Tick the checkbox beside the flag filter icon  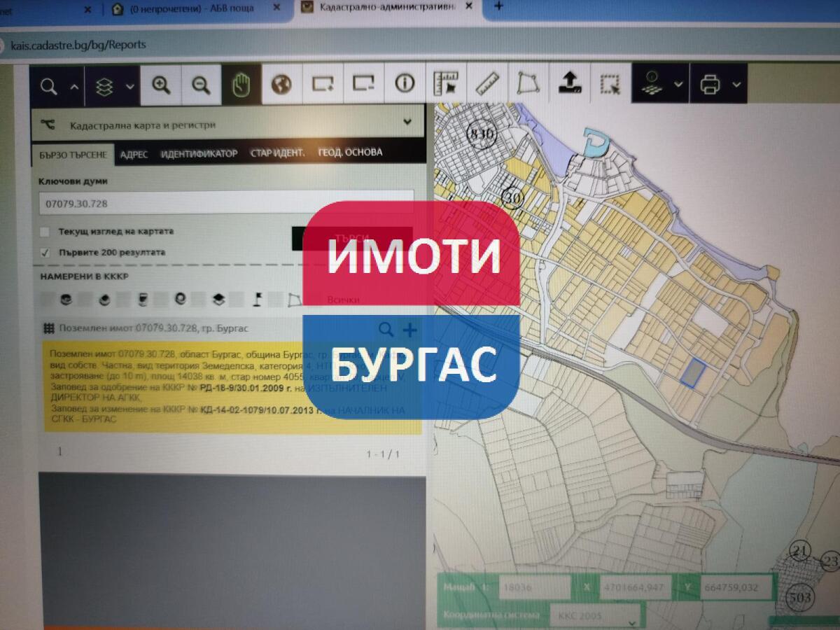pos(238,300)
